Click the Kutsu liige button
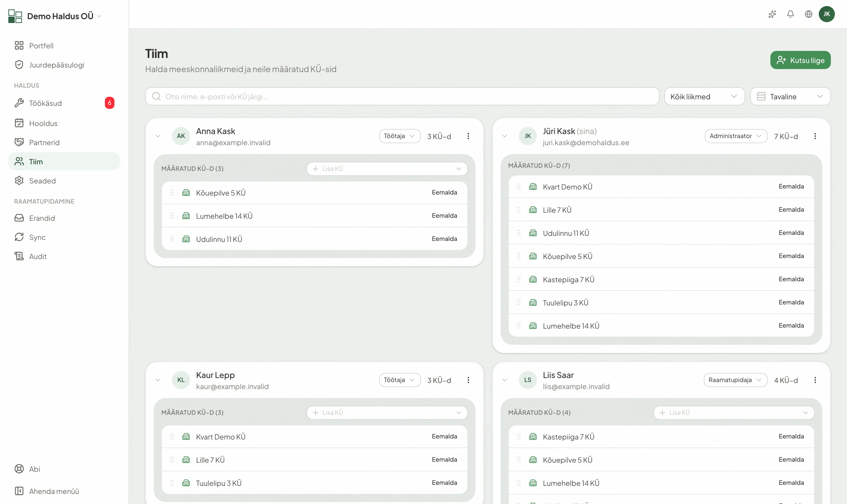 [800, 60]
